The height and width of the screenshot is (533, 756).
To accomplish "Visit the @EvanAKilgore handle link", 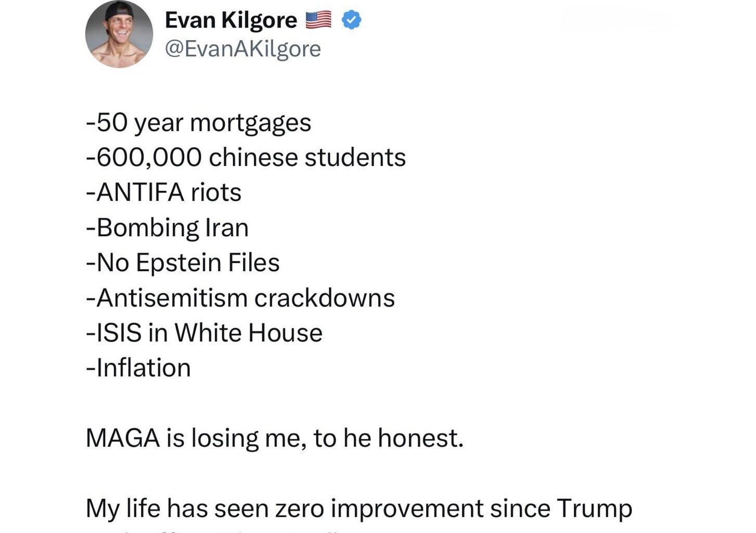I will point(242,49).
